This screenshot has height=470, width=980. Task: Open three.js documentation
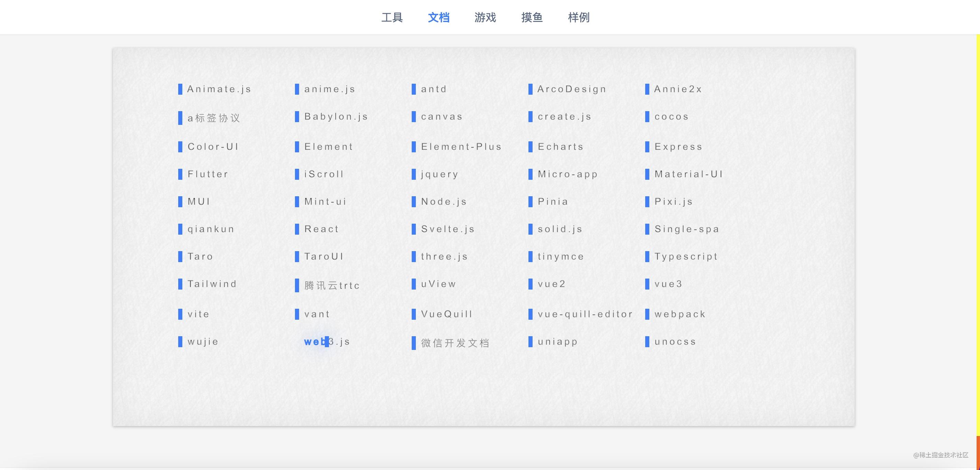coord(444,257)
